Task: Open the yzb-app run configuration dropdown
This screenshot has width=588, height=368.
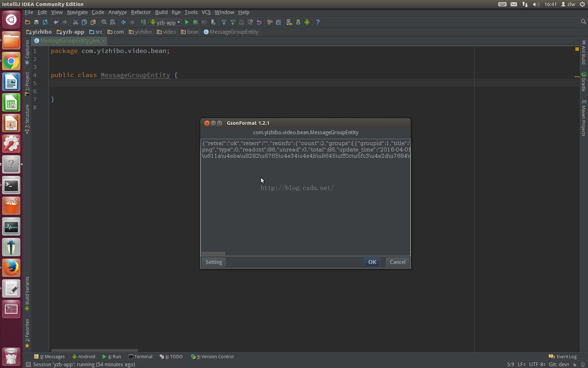Action: coord(166,22)
